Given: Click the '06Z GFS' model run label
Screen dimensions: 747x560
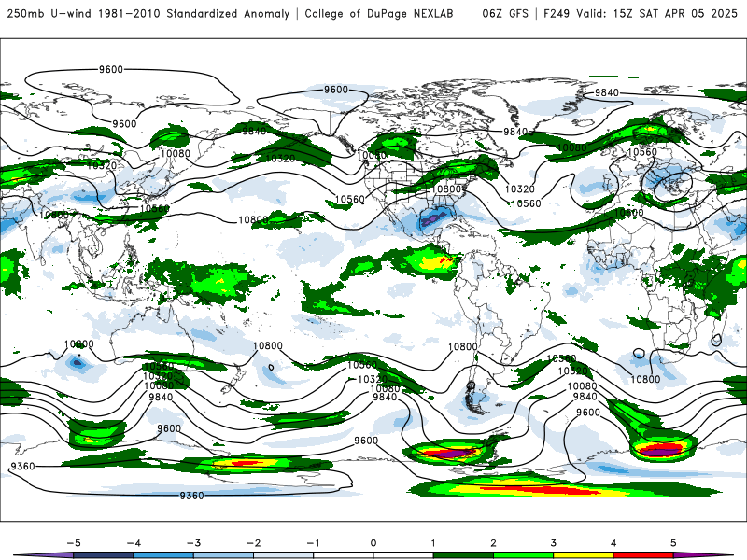Looking at the screenshot, I should point(505,14).
